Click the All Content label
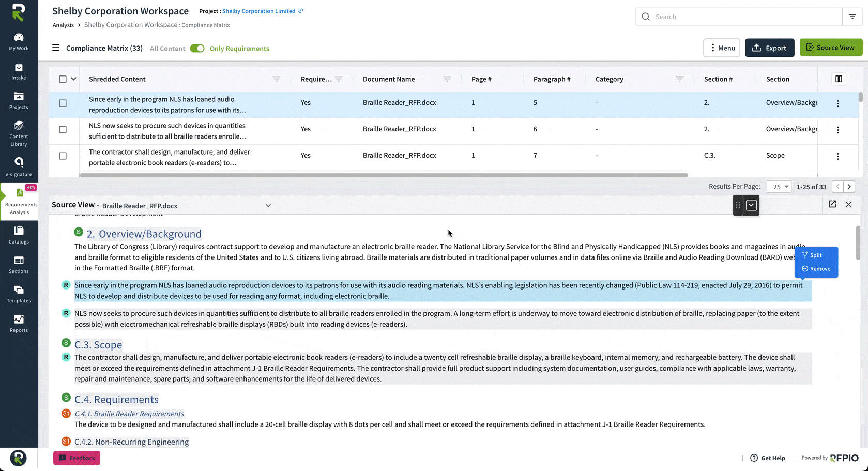868x471 pixels. (167, 49)
